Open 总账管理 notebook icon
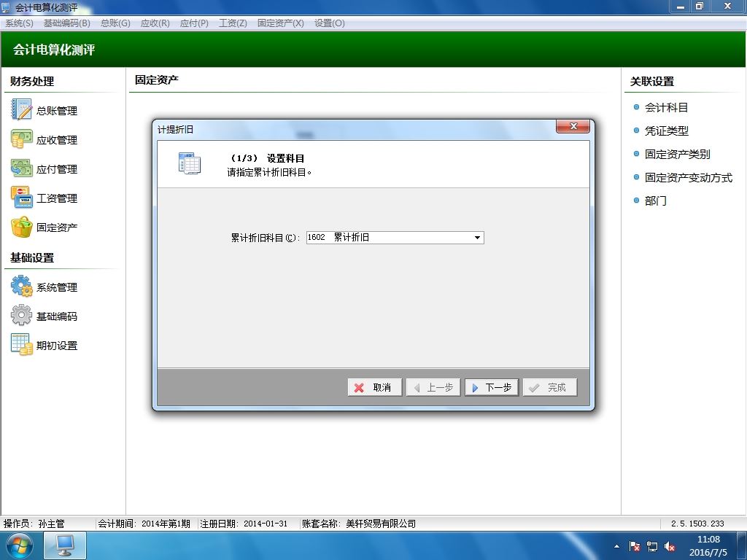Screen dimensions: 747x560 coord(21,110)
